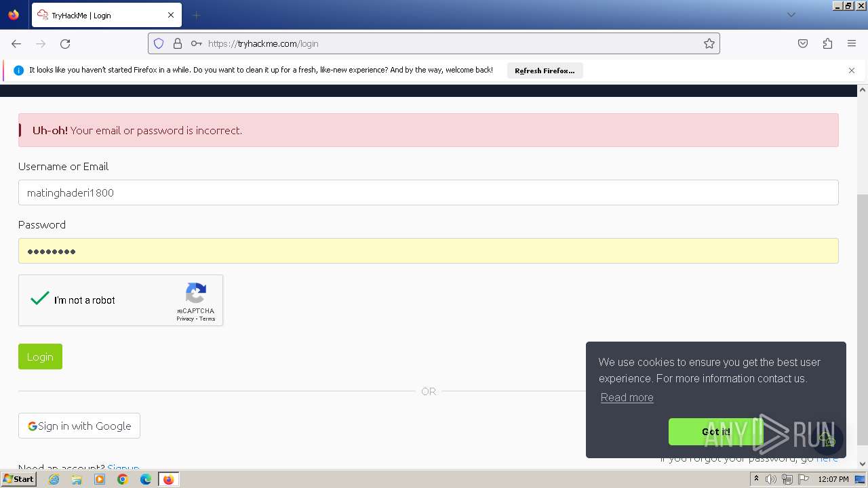The width and height of the screenshot is (868, 488).
Task: Click the green Login button
Action: point(40,357)
